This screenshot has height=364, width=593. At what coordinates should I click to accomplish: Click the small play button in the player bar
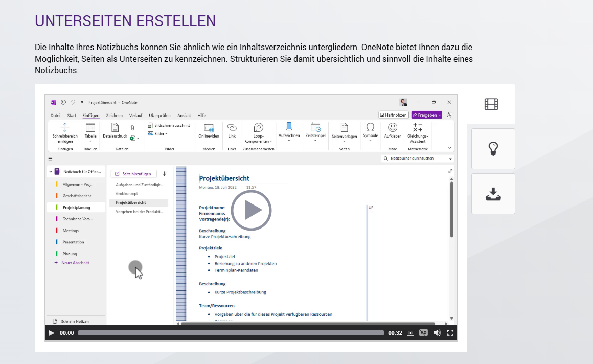point(52,333)
